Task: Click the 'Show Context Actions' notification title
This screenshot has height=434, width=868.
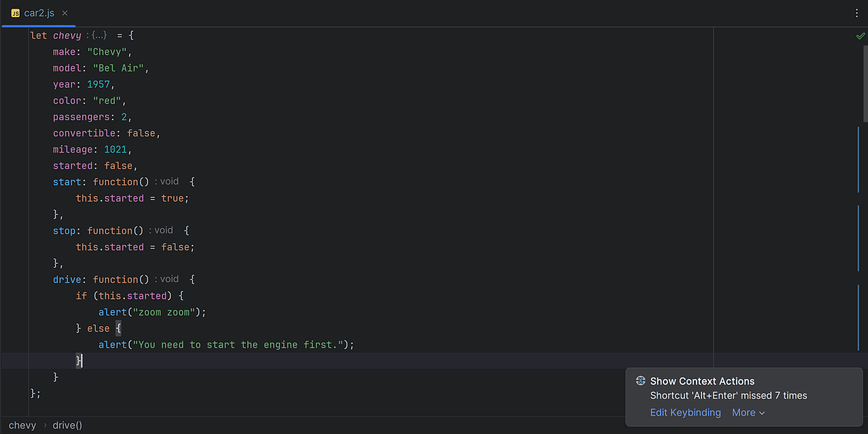Action: point(702,381)
